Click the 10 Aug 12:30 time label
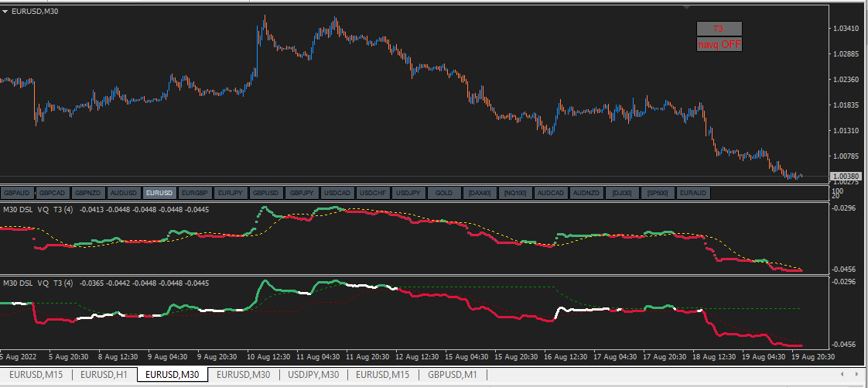 (x=269, y=355)
